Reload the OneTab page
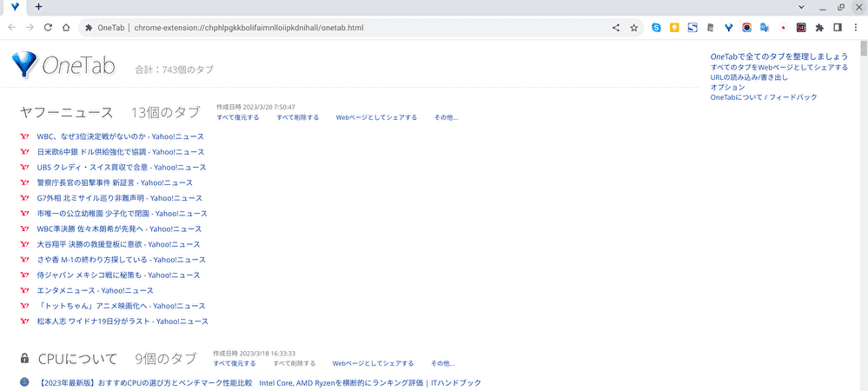 pos(48,28)
